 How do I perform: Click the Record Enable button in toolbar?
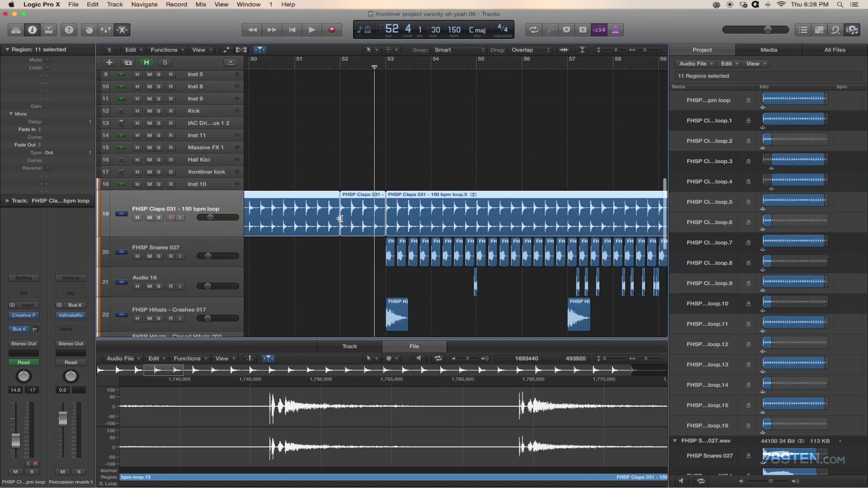(x=331, y=30)
